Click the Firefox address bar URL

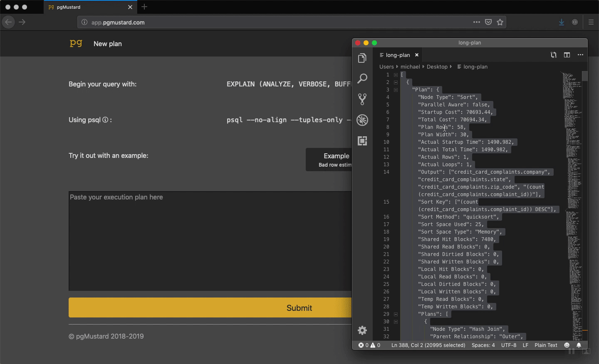pyautogui.click(x=118, y=22)
